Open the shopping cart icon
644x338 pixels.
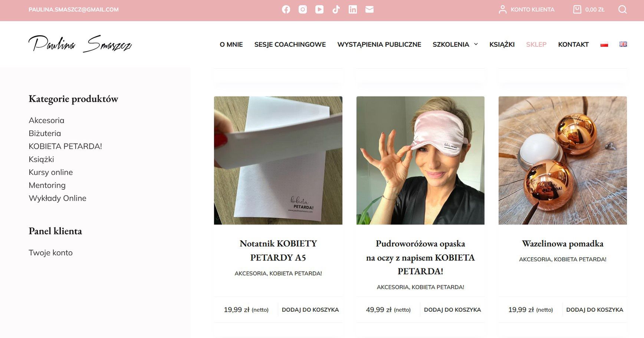coord(577,9)
